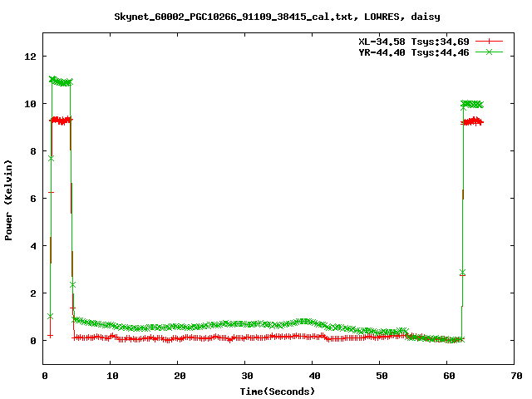Click the x-axis tick label 50
This screenshot has height=399, width=532.
click(382, 376)
